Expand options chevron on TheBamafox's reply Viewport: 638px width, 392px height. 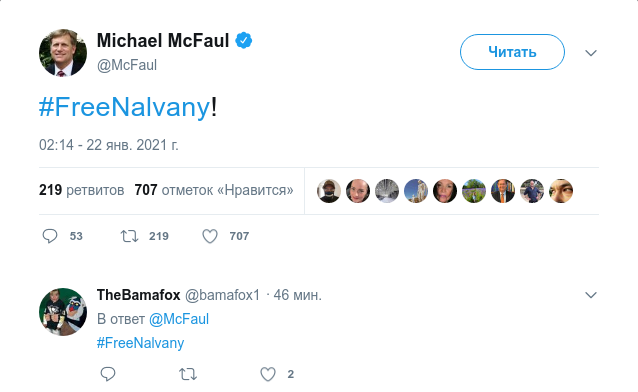pos(591,295)
